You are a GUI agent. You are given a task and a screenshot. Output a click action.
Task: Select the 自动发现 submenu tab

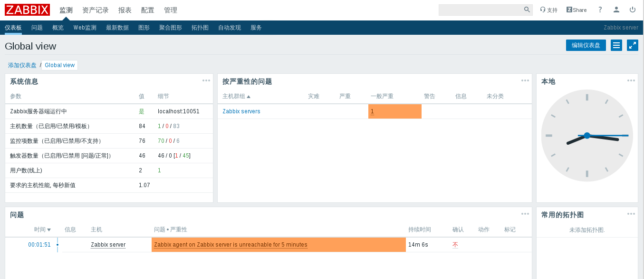[x=230, y=28]
